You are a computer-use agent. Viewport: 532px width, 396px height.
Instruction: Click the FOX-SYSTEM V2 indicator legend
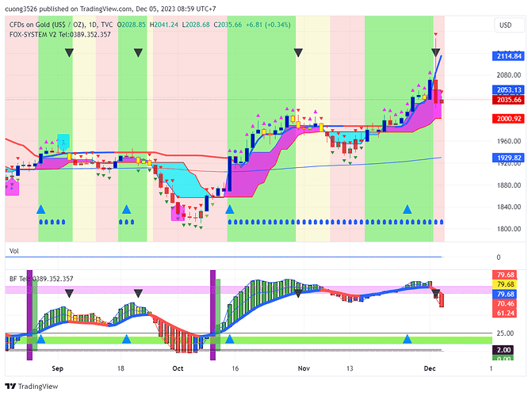pos(60,34)
